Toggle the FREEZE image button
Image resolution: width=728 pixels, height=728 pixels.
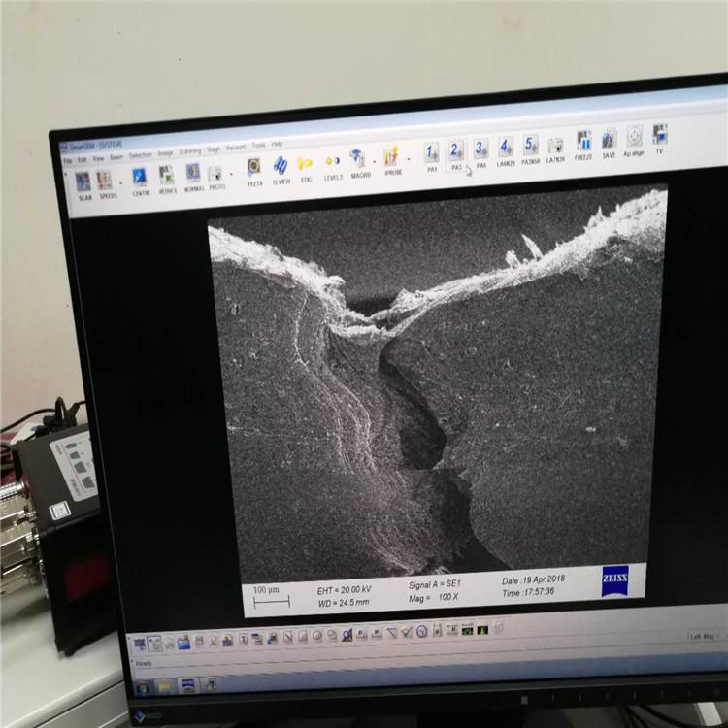point(583,143)
